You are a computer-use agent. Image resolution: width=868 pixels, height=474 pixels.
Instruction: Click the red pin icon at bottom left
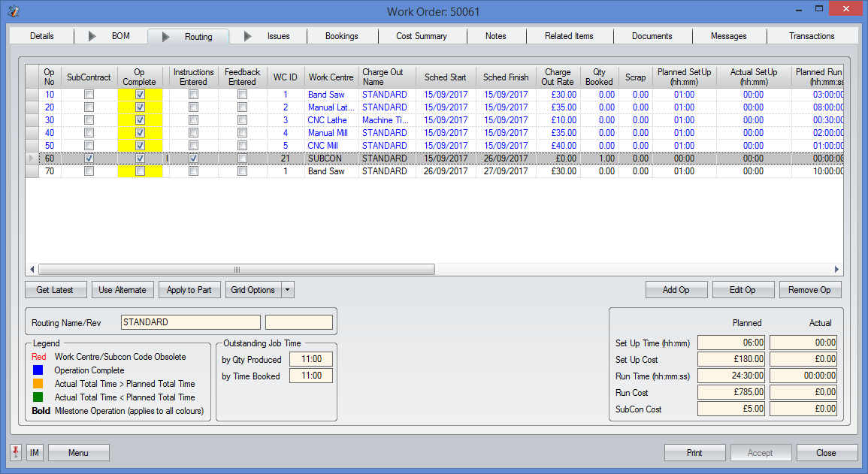pyautogui.click(x=16, y=452)
